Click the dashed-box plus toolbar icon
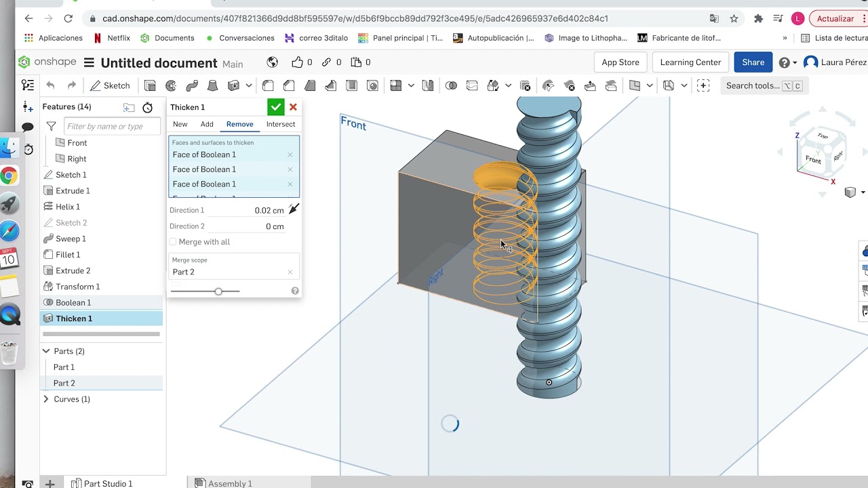 coord(703,85)
